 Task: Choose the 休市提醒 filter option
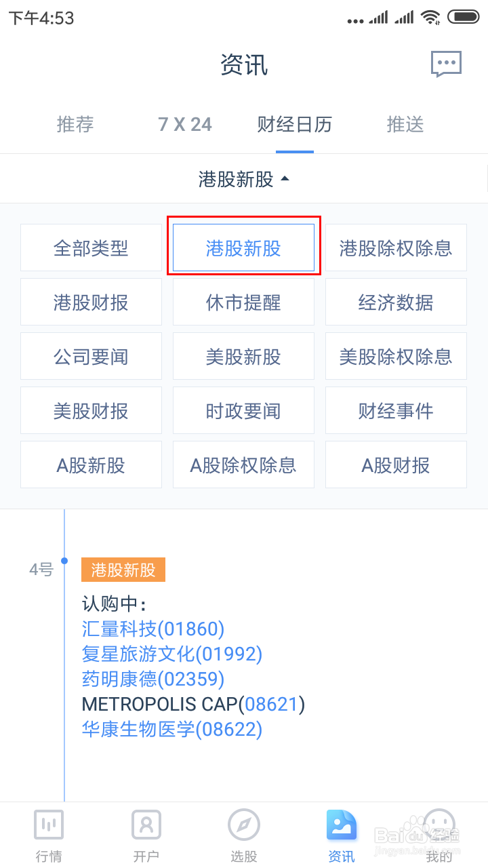[243, 302]
